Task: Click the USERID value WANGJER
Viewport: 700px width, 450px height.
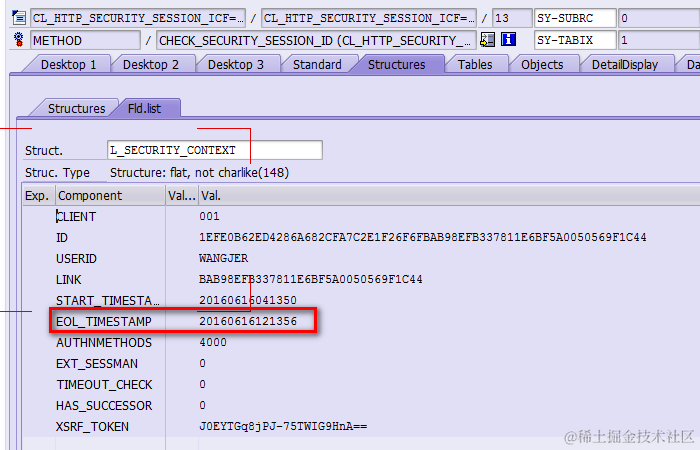Action: click(x=224, y=258)
